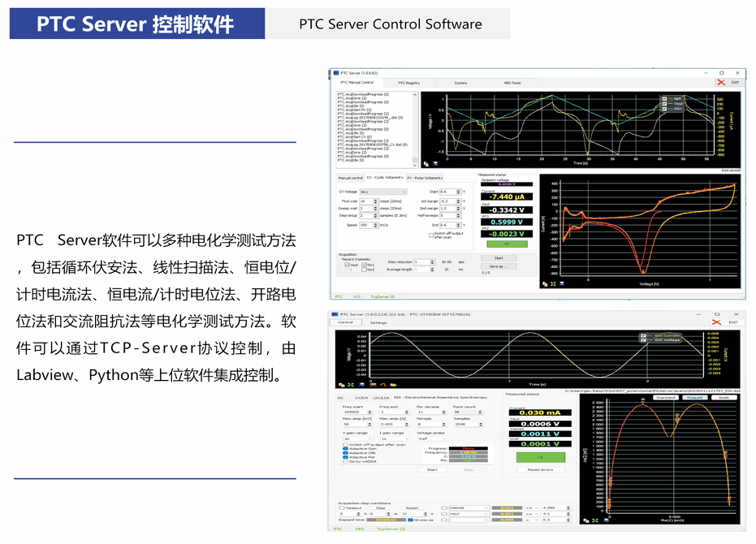Click the Half-sweeps stepper arrows
The height and width of the screenshot is (544, 756).
458,216
